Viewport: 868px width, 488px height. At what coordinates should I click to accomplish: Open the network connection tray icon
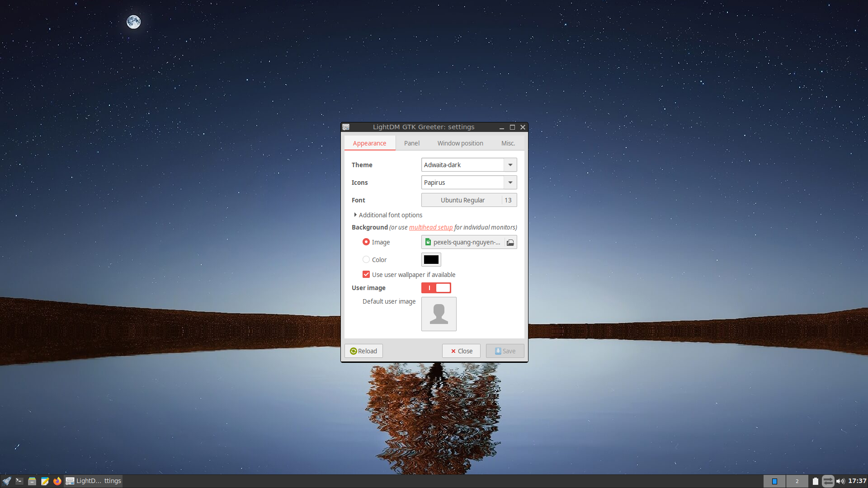(x=828, y=481)
